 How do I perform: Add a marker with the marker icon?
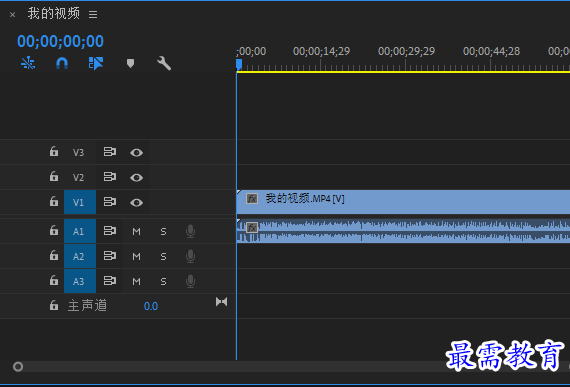point(131,64)
